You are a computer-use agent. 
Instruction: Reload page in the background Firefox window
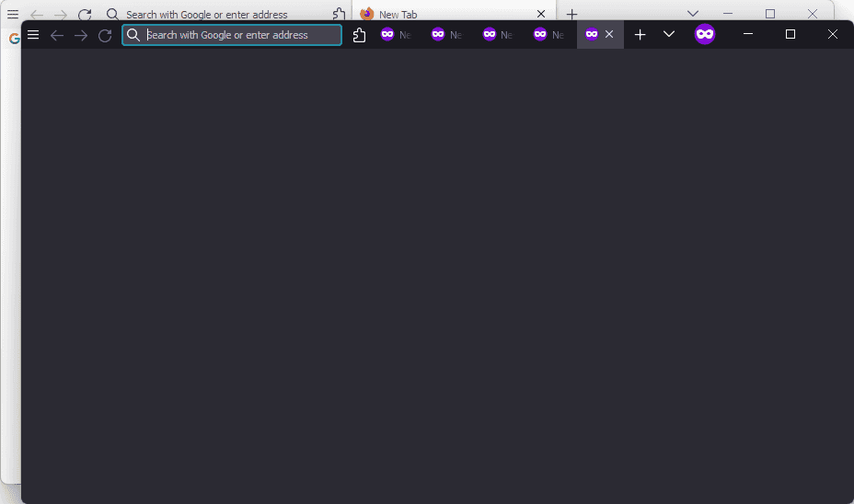coord(85,14)
